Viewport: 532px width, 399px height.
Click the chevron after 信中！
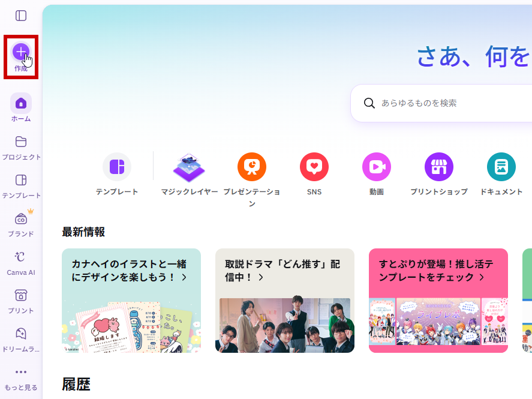coord(261,277)
